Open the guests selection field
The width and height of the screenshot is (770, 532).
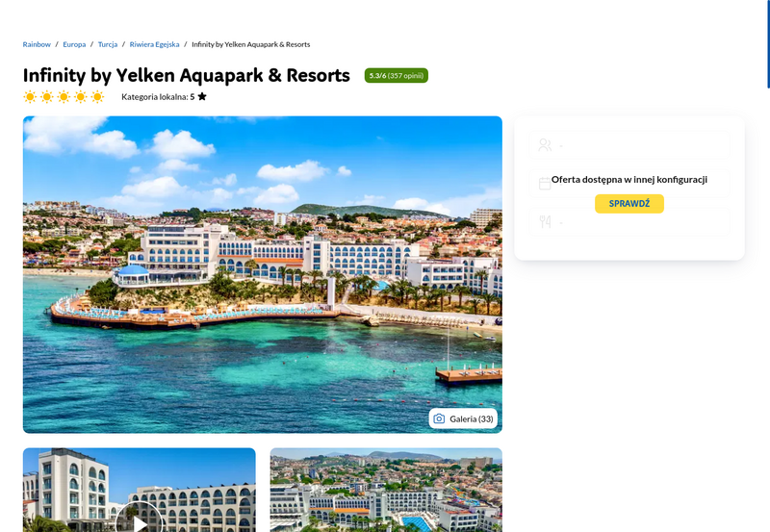coord(629,144)
